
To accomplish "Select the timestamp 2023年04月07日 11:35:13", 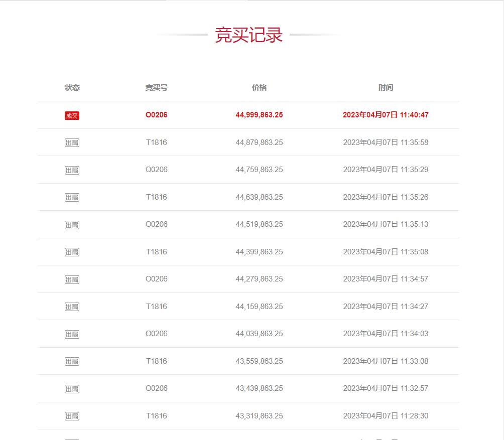I will point(386,224).
